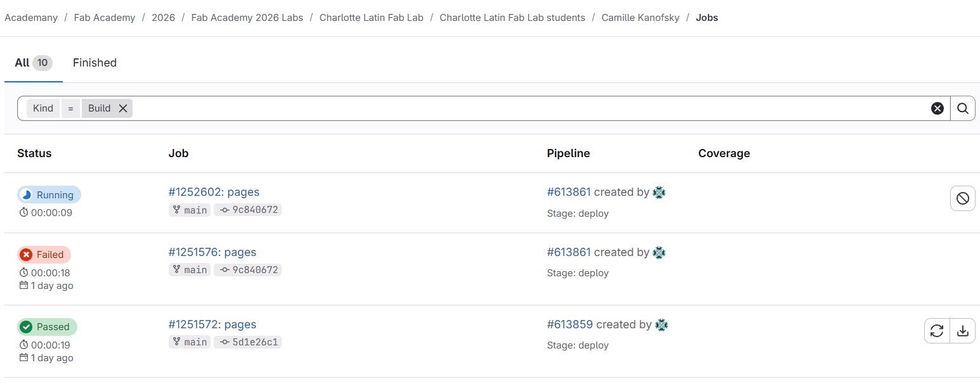Switch to the Finished tab
980x384 pixels.
tap(95, 63)
